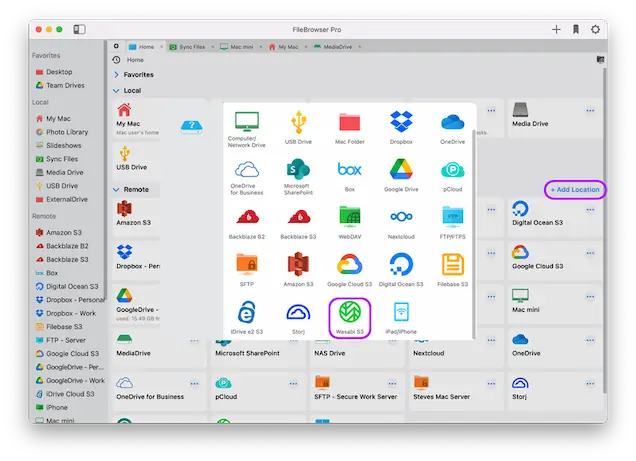636x461 pixels.
Task: Choose FTP/FTPS location type
Action: pyautogui.click(x=453, y=222)
